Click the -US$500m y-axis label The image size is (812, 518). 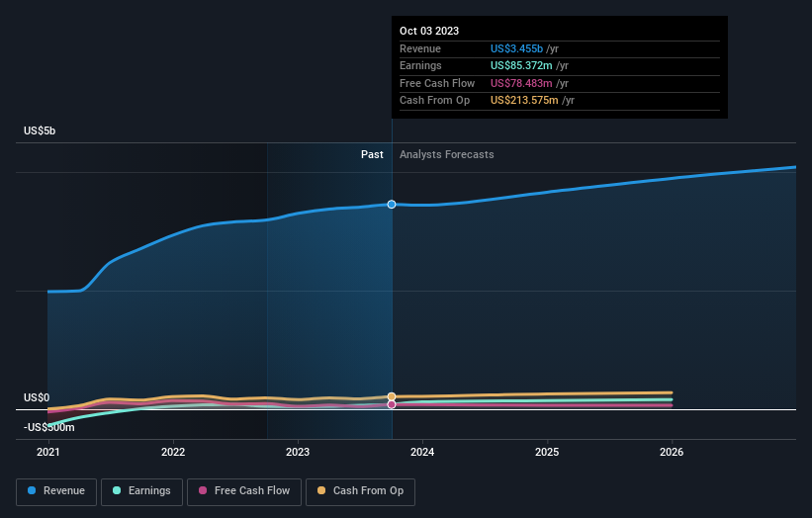49,427
